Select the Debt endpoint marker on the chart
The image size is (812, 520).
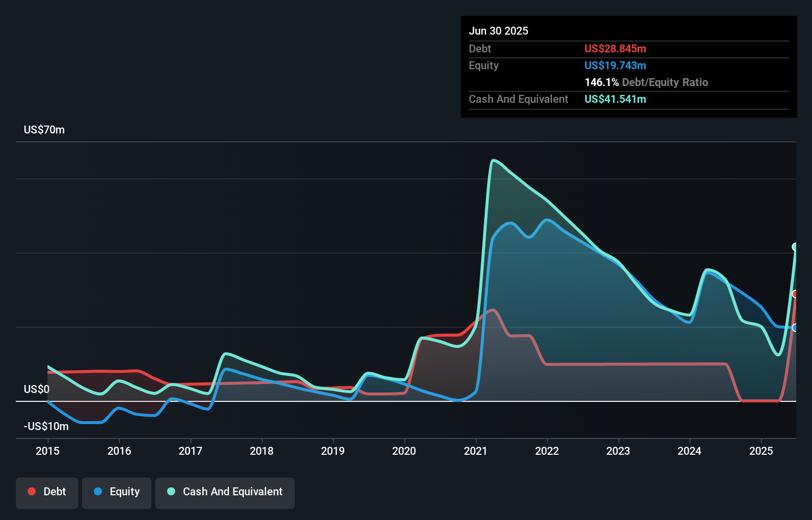tap(795, 294)
